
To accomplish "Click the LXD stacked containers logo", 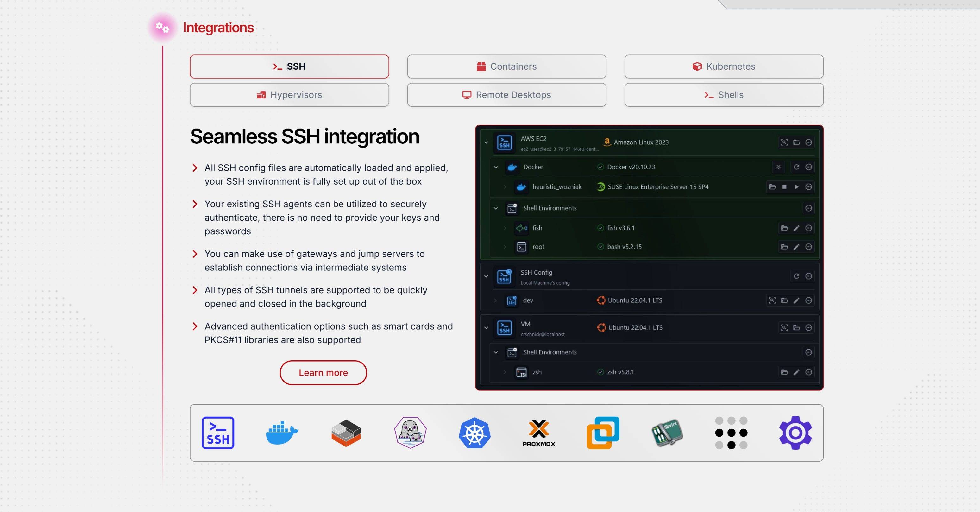I will click(346, 433).
